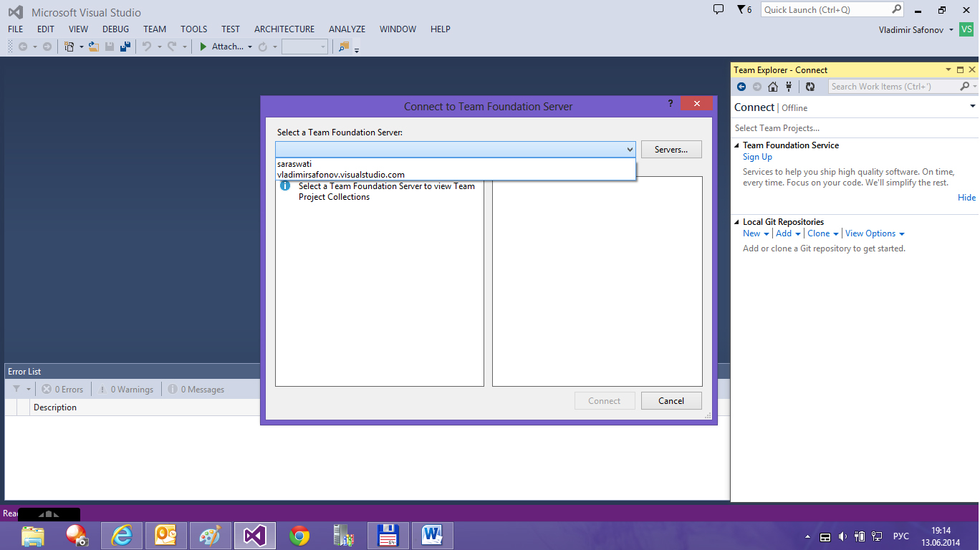Open Team Explorer Home icon
This screenshot has width=980, height=550.
[x=773, y=87]
